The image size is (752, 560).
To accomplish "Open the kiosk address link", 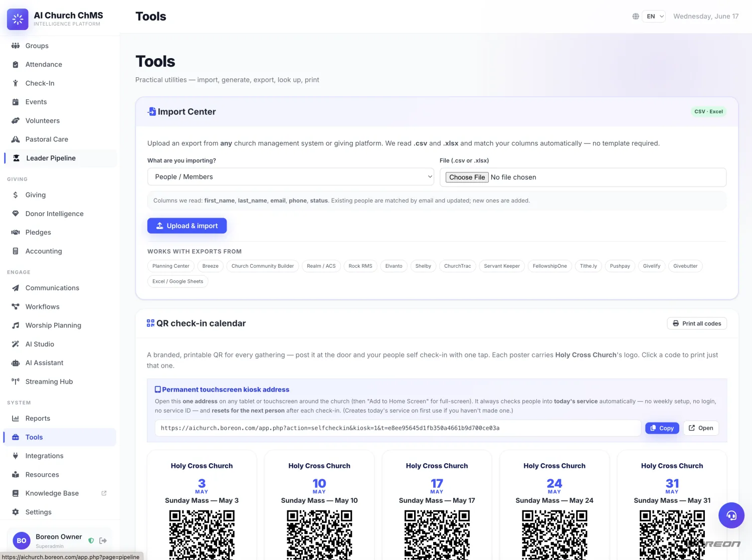I will [701, 428].
